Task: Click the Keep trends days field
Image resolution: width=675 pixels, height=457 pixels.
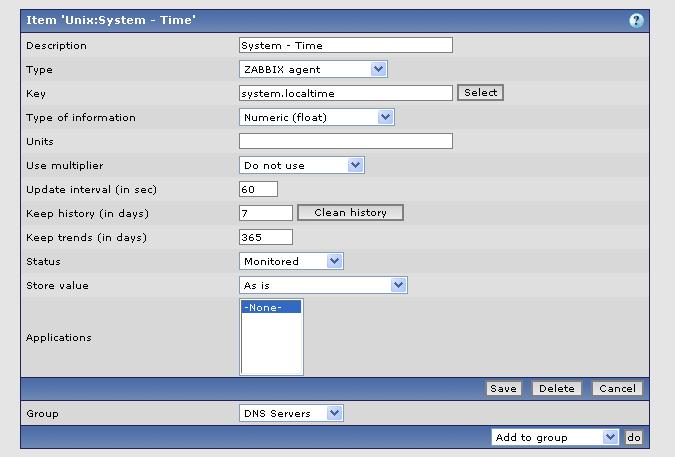Action: 266,237
